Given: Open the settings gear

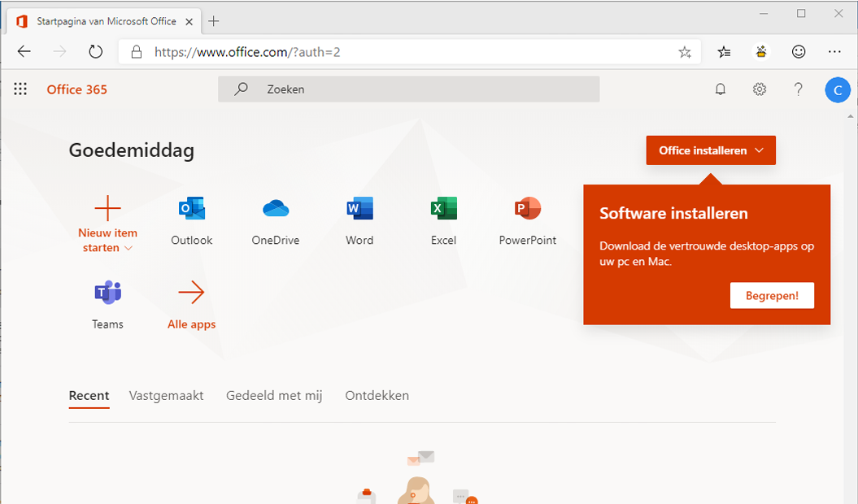Looking at the screenshot, I should (760, 89).
